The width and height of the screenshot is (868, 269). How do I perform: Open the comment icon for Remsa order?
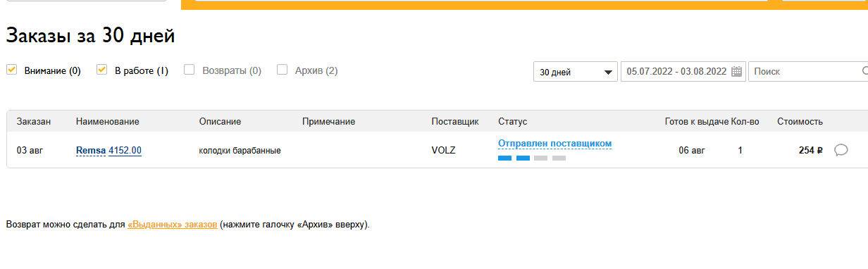tap(841, 150)
